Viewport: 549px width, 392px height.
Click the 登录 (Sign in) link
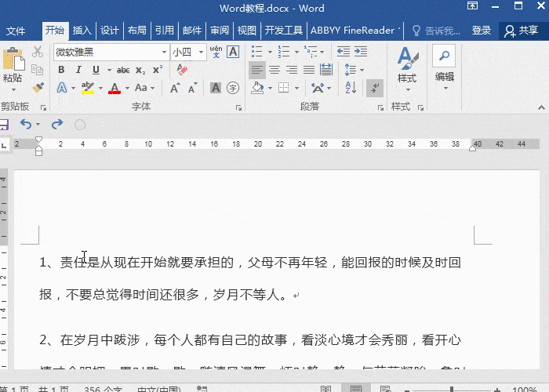point(481,31)
